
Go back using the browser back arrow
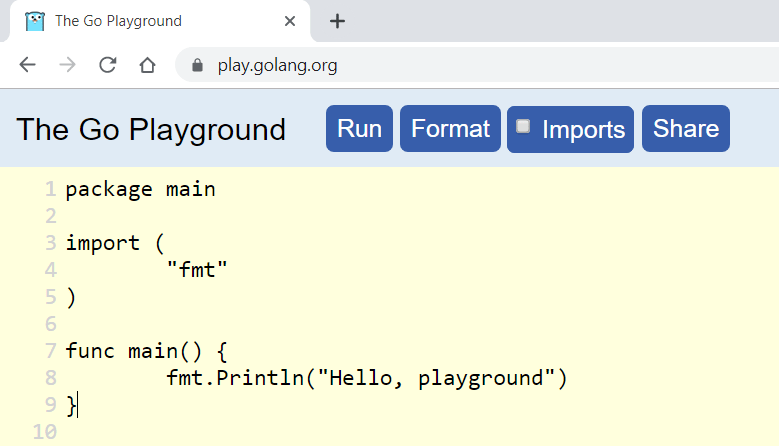click(x=27, y=66)
